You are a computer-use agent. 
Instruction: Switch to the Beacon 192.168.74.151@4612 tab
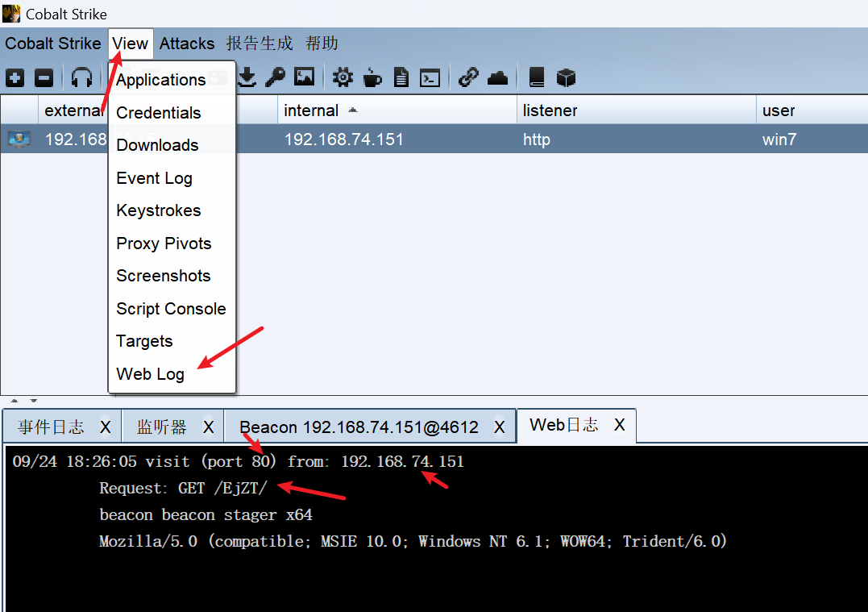pyautogui.click(x=359, y=427)
